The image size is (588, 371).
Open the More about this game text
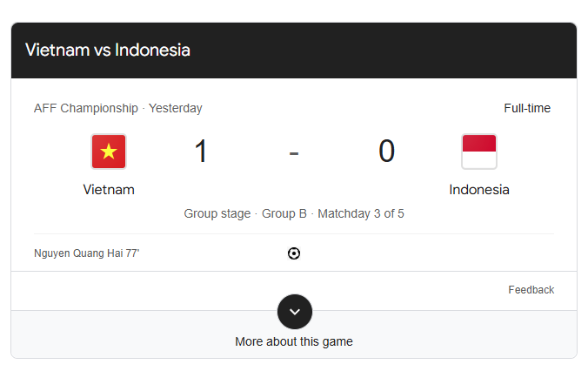[x=294, y=341]
